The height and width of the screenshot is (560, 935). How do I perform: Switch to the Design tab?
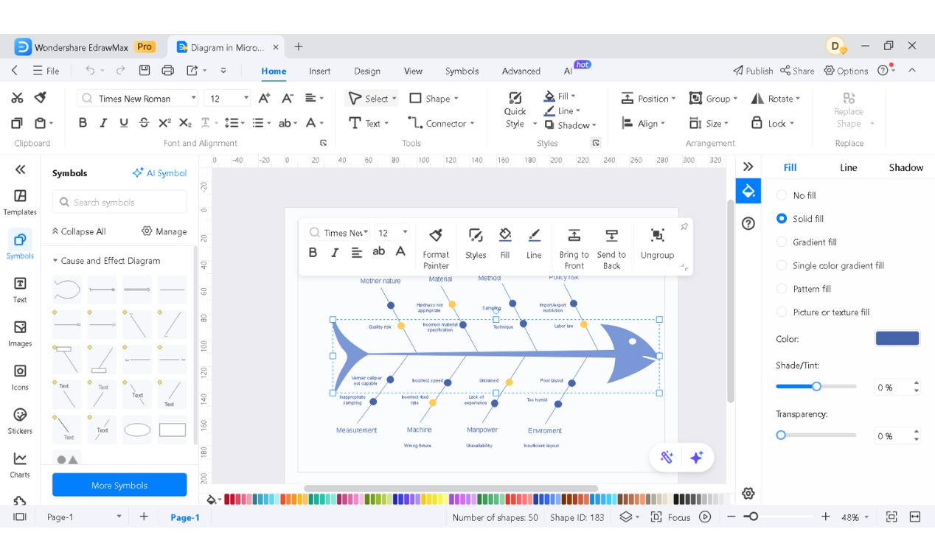[x=366, y=71]
